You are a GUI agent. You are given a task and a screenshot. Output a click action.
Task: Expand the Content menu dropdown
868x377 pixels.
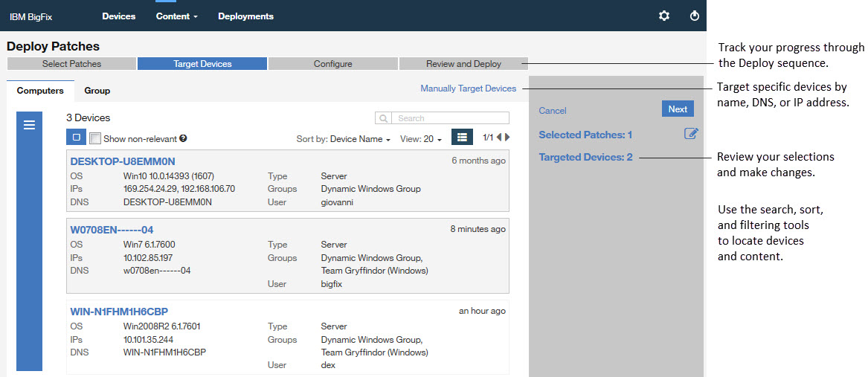(177, 16)
